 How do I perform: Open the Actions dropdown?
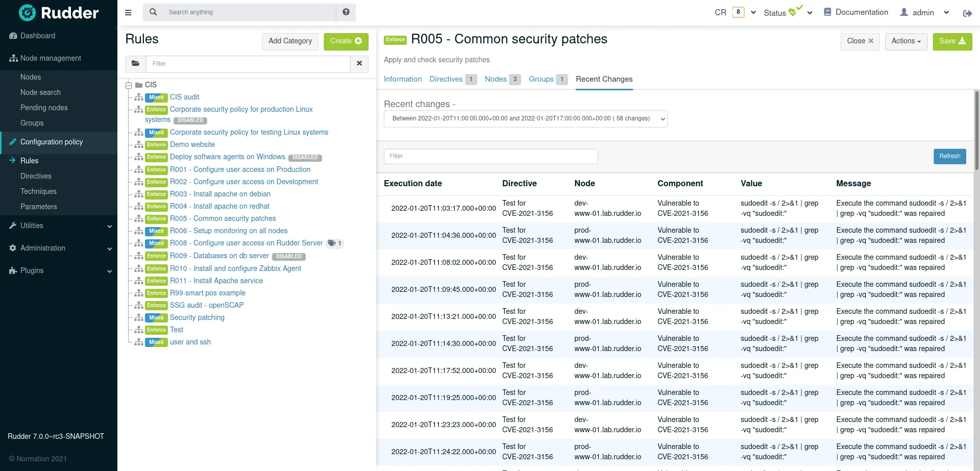(905, 41)
